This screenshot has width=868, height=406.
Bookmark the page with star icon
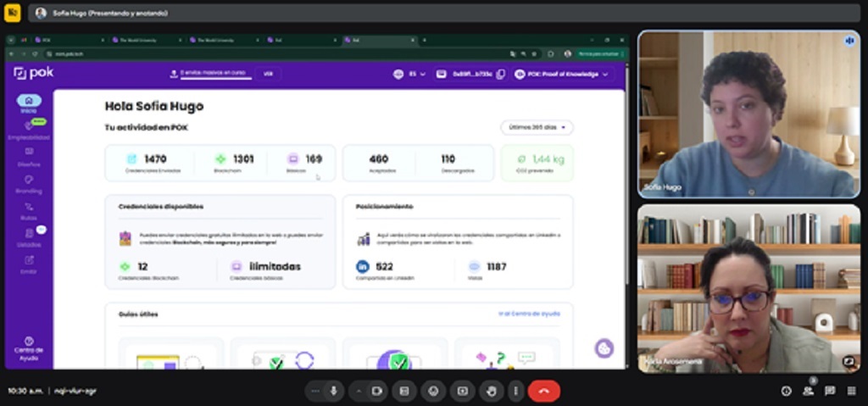[534, 53]
